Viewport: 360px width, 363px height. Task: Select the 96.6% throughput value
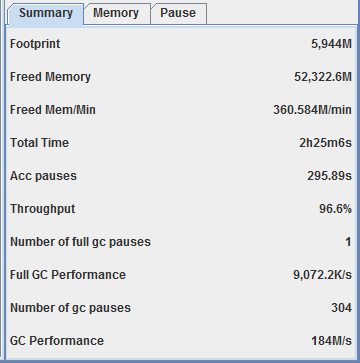click(335, 209)
